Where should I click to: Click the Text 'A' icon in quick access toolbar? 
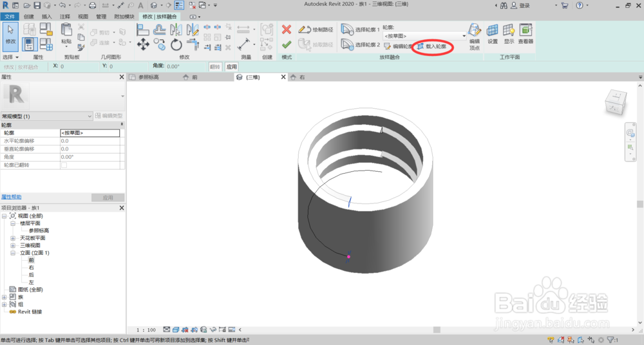[x=140, y=5]
